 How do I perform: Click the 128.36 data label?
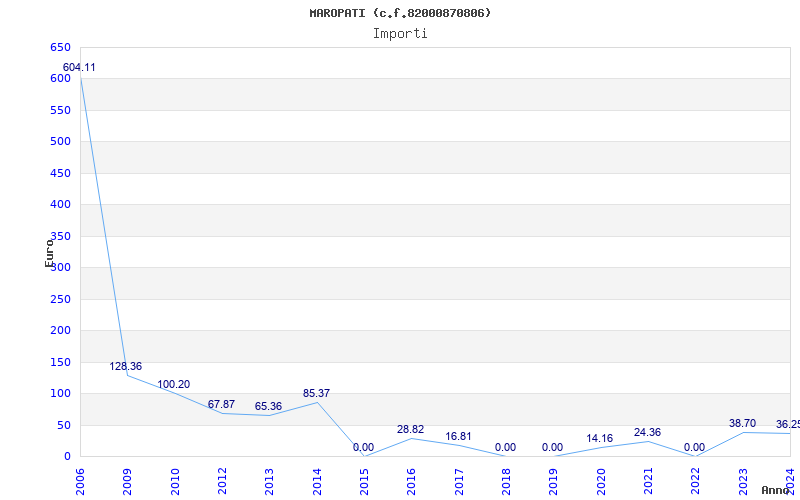click(126, 366)
